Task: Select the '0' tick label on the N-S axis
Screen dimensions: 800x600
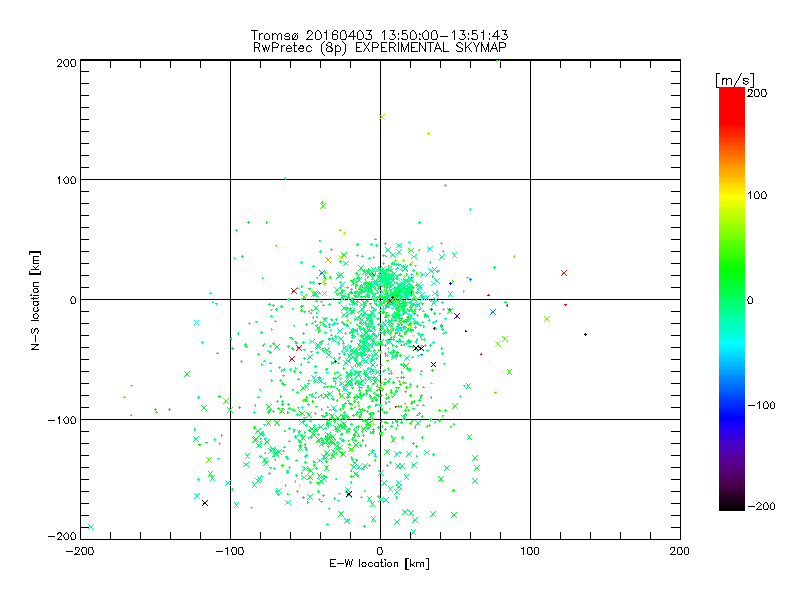Action: click(x=73, y=300)
